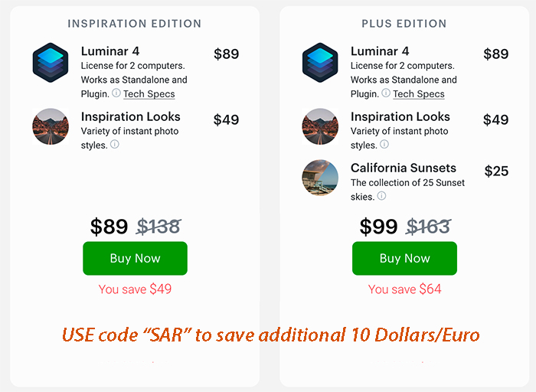Click the Plus Edition heading

point(404,24)
